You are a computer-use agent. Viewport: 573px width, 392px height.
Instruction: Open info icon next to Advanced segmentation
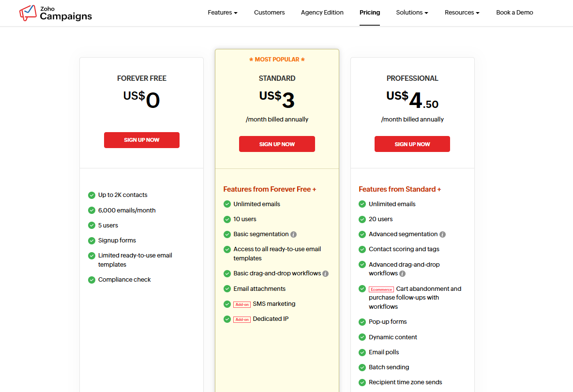click(442, 235)
